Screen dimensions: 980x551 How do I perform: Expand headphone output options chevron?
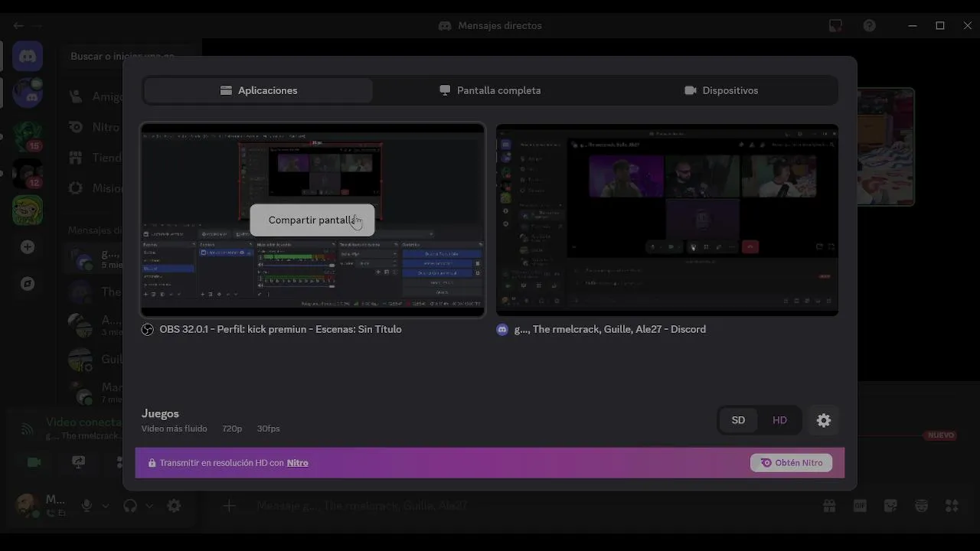click(x=149, y=506)
